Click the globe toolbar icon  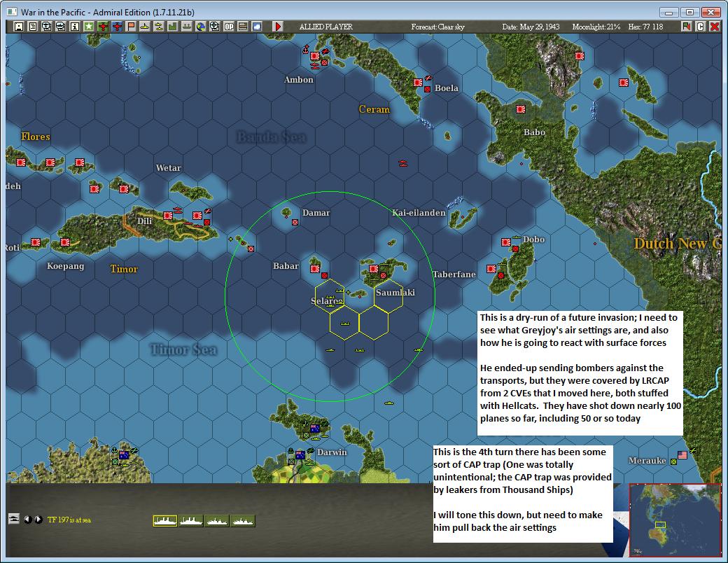(x=201, y=27)
